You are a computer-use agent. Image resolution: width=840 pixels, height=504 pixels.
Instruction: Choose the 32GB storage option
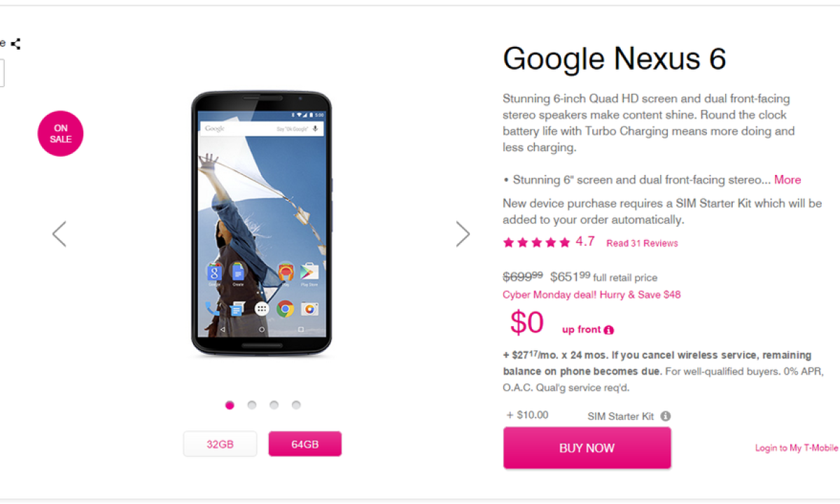pyautogui.click(x=220, y=444)
